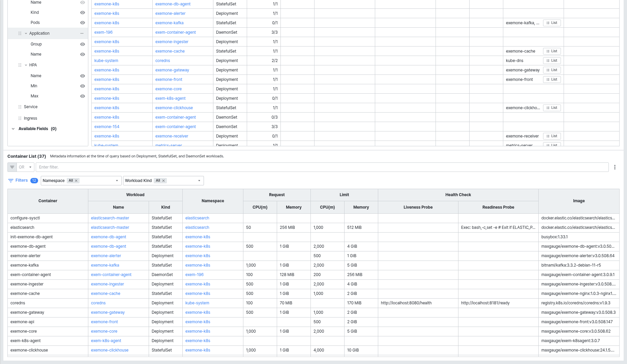The image size is (627, 364).
Task: Click the drag handle of the Ingress field
Action: [20, 118]
